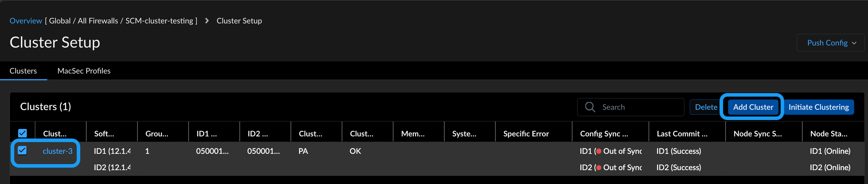
Task: Sort by the Specific Error column header
Action: [x=526, y=134]
